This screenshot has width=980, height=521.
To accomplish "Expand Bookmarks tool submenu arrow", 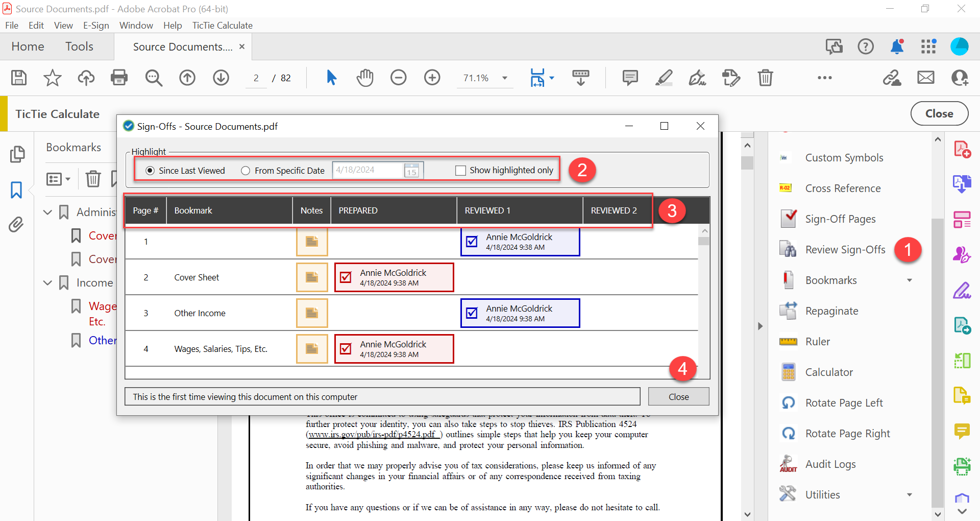I will tap(910, 280).
